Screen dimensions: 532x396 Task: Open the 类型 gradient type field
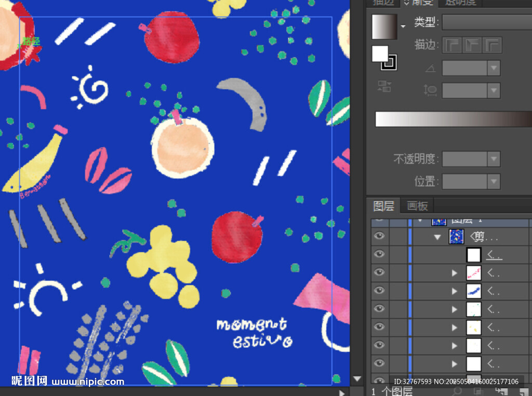[486, 22]
